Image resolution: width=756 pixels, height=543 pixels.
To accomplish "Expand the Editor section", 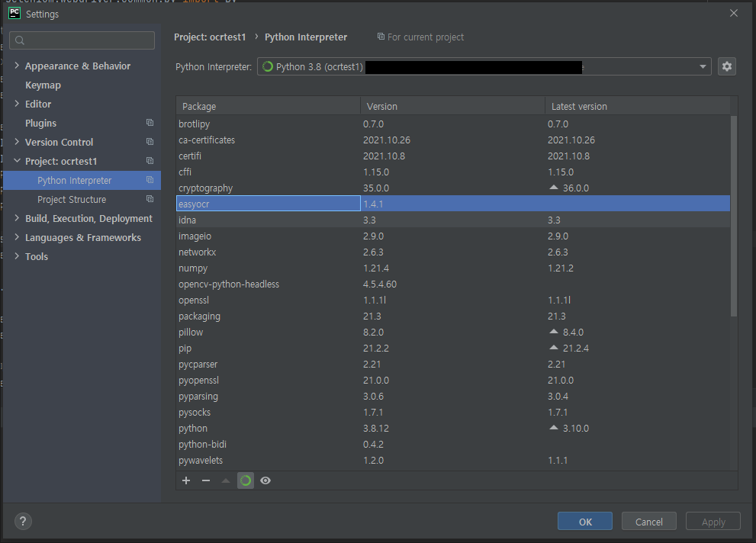I will pyautogui.click(x=17, y=103).
